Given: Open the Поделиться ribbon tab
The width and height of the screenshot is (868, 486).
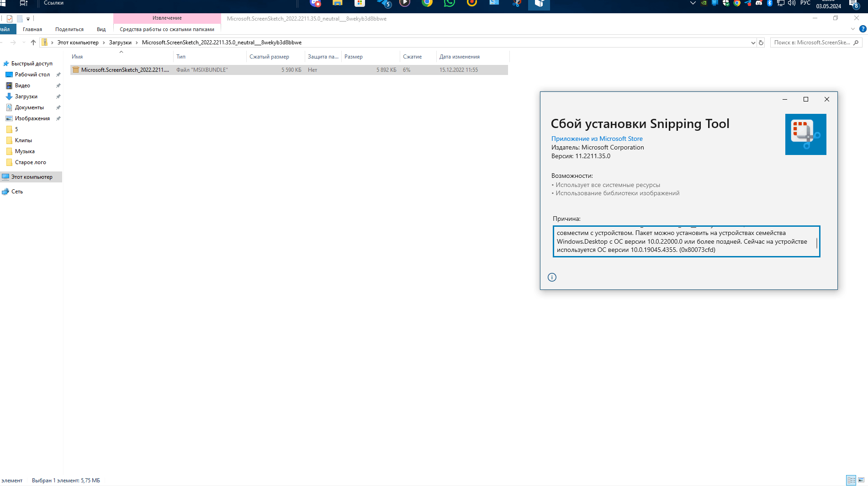Looking at the screenshot, I should (69, 29).
